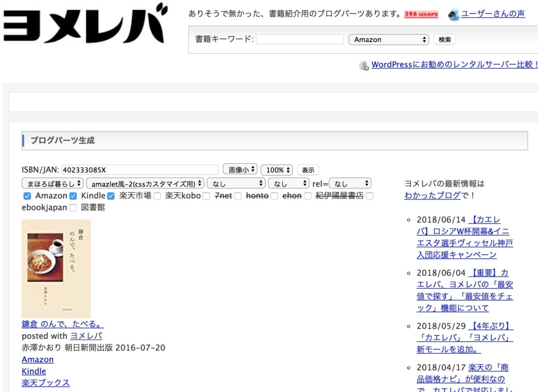Open the rel= なし dropdown
538x392 pixels.
[x=350, y=184]
